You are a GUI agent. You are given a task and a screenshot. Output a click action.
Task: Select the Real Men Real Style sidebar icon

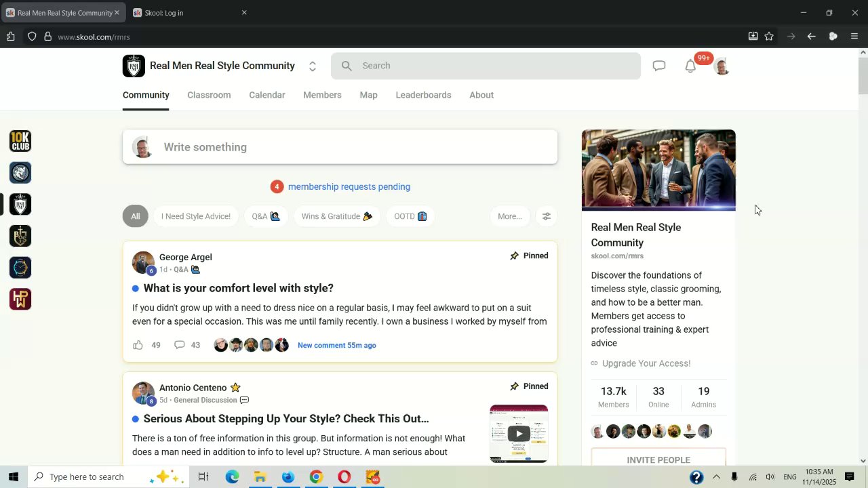(20, 204)
